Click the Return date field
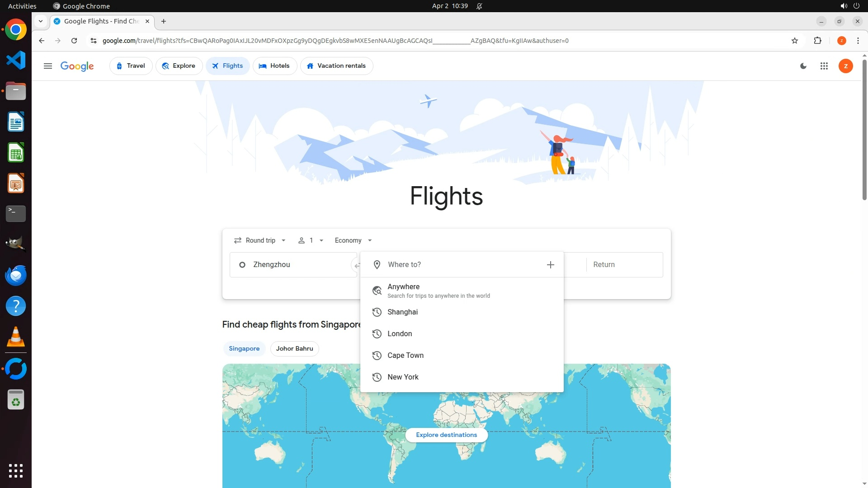Viewport: 868px width, 488px height. coord(624,265)
